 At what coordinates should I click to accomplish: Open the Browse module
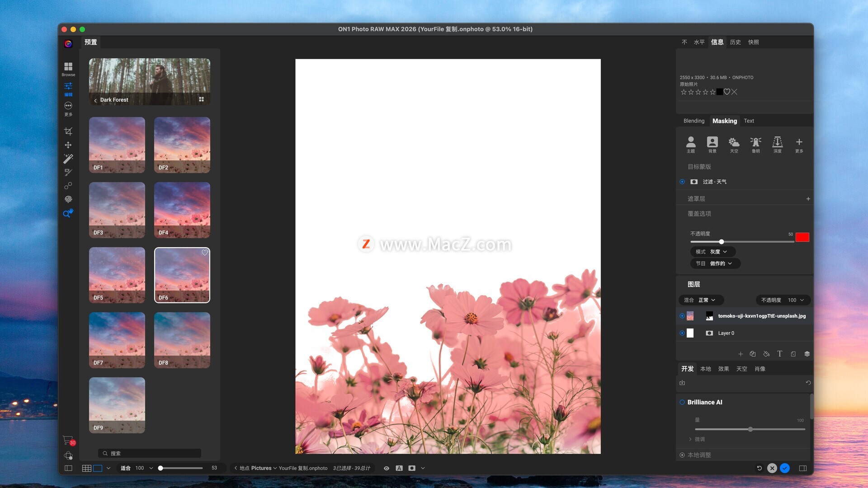click(x=68, y=69)
